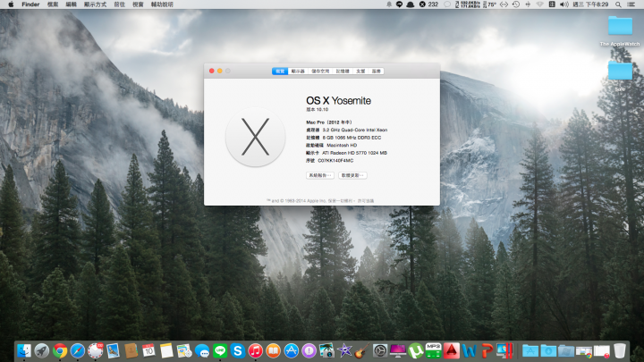
Task: Open Contacts address book in dock
Action: click(x=131, y=351)
